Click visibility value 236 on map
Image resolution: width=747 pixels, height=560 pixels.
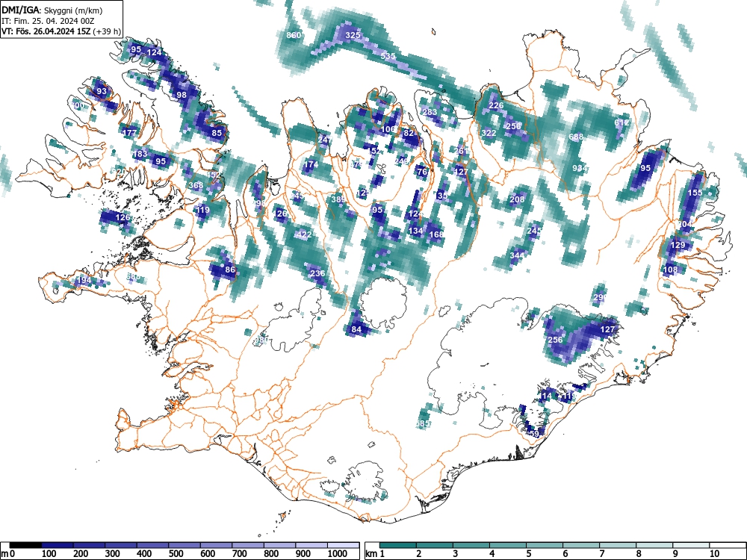(x=317, y=273)
